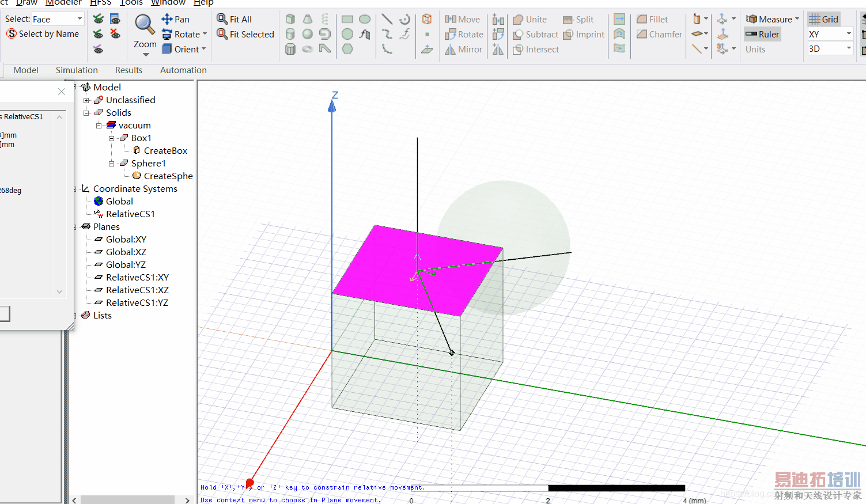Switch to the Automation ribbon tab

tap(183, 70)
